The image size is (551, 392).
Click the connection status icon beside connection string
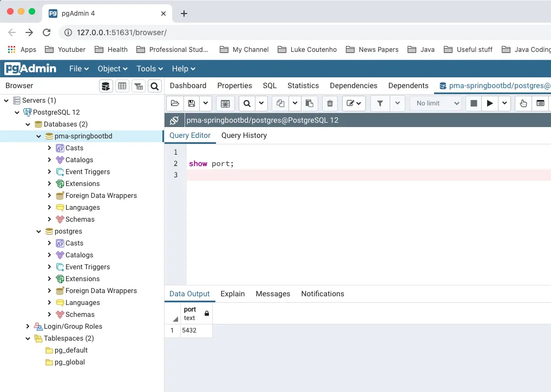[x=174, y=121]
